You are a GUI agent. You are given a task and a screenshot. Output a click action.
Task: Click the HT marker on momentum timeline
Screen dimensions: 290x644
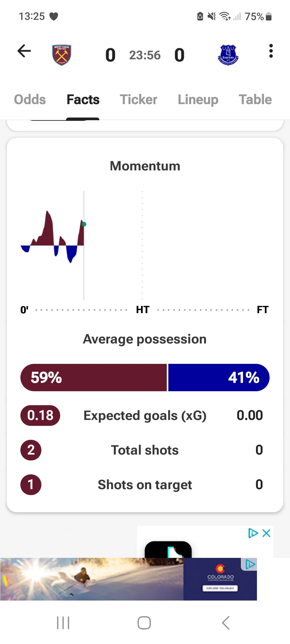(143, 310)
